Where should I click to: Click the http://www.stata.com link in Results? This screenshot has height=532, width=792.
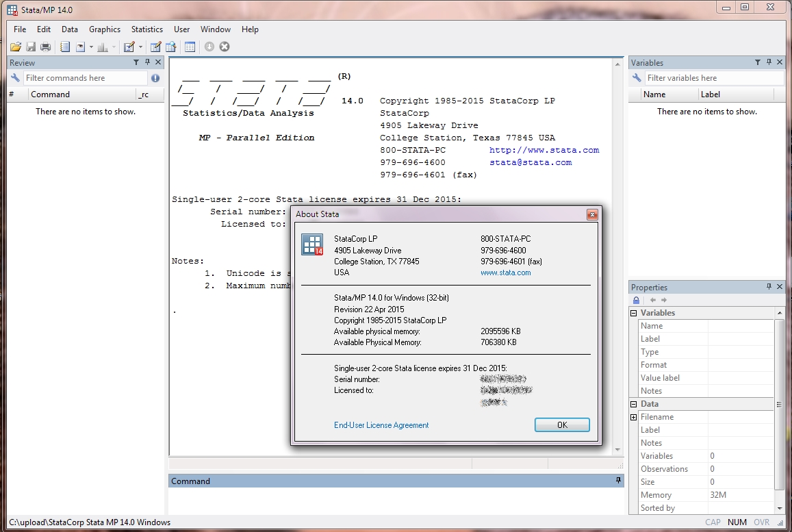tap(544, 150)
